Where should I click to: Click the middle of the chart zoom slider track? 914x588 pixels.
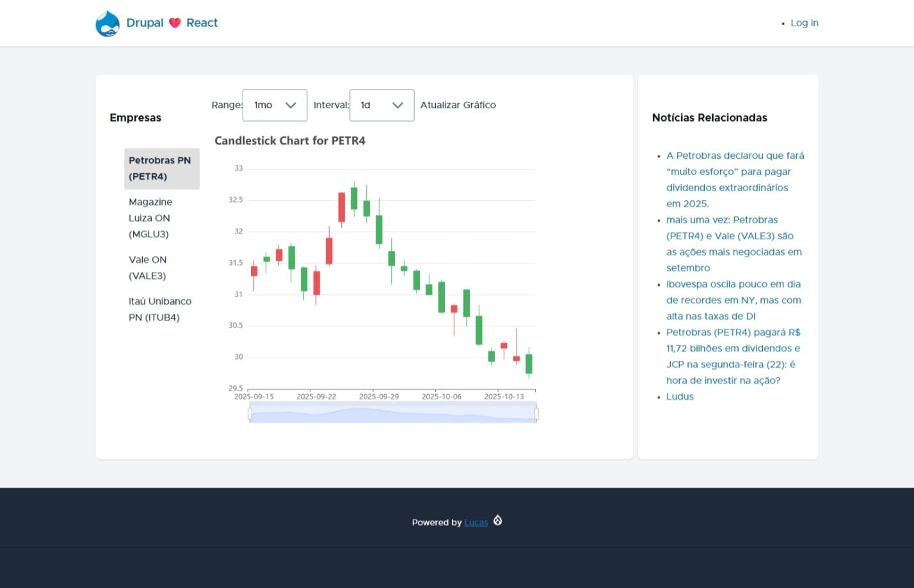click(393, 414)
